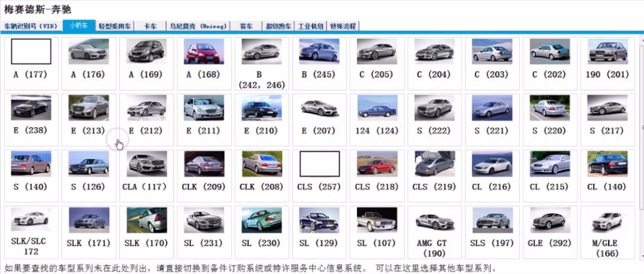The image size is (644, 274).
Task: Select the CLK (208) car image
Action: click(x=261, y=164)
